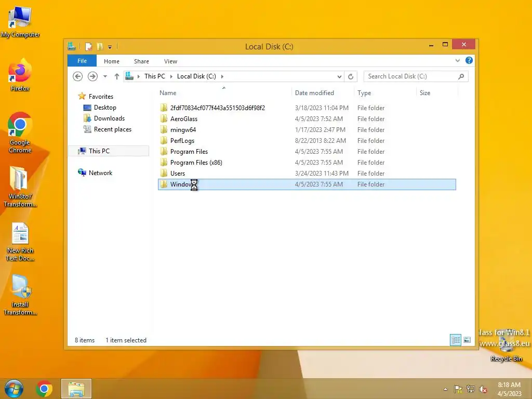532x399 pixels.
Task: Select the Win8to7 Transform folder icon
Action: [x=20, y=187]
